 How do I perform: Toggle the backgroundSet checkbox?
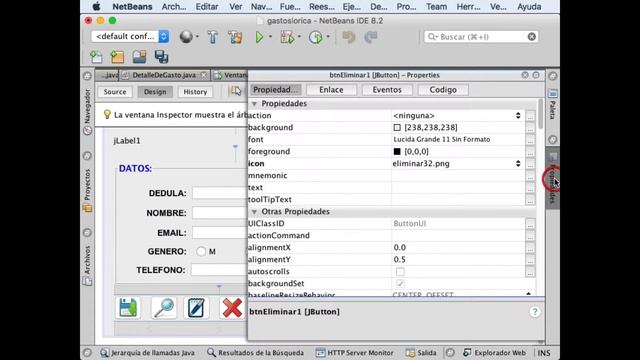tap(400, 283)
